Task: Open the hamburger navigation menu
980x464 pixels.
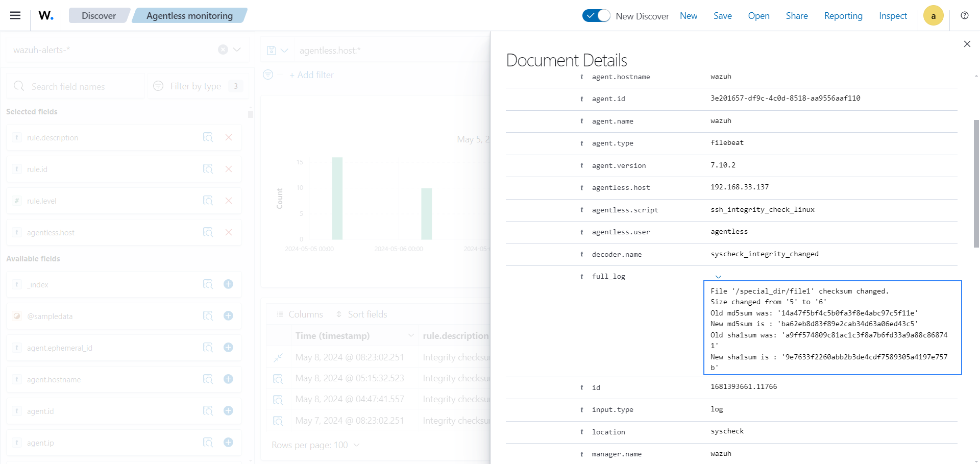Action: coord(15,15)
